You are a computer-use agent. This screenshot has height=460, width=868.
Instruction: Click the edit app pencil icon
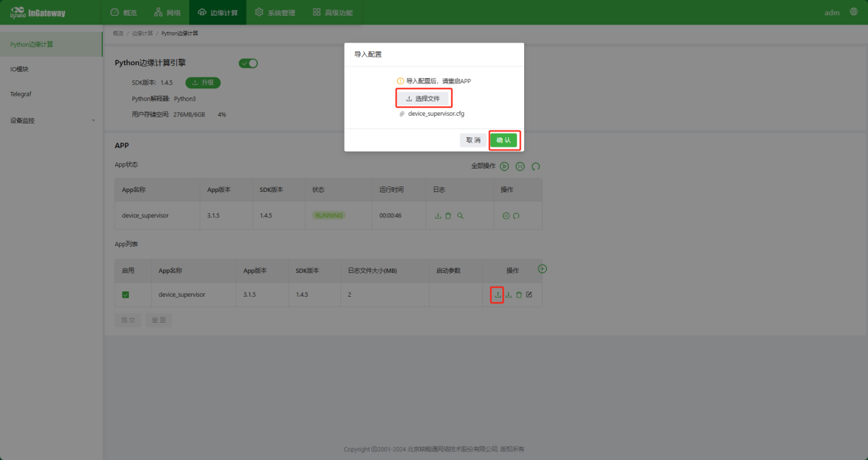(529, 295)
